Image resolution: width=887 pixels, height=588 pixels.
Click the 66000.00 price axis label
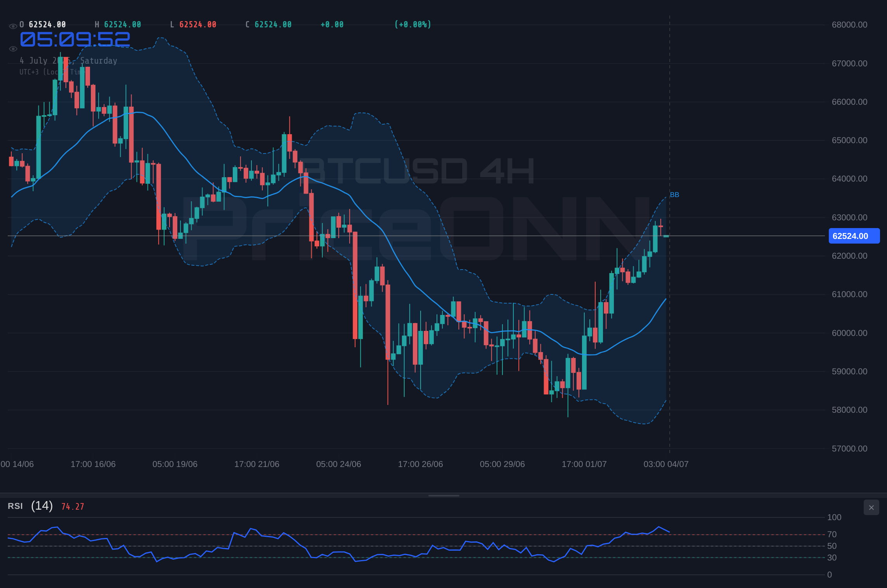coord(849,102)
